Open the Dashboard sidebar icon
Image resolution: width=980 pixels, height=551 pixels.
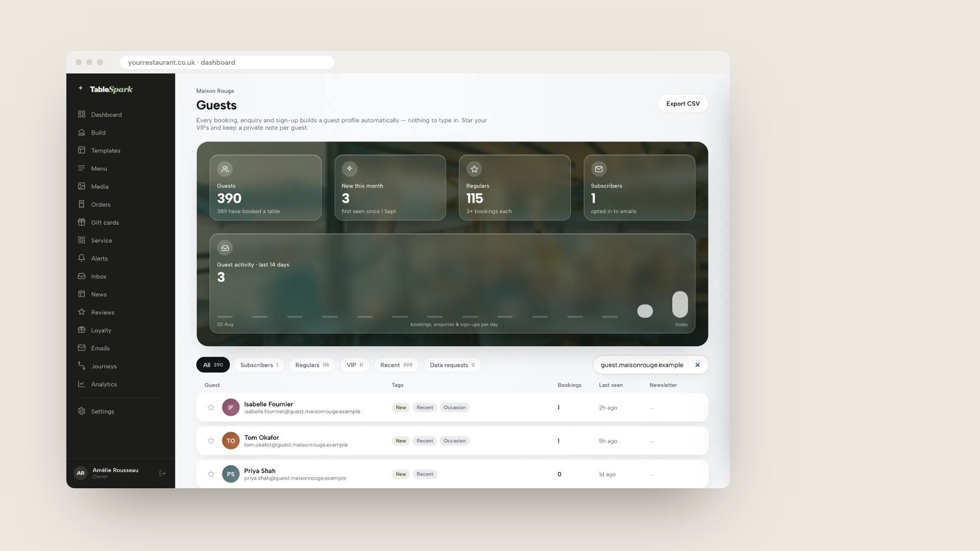[81, 114]
